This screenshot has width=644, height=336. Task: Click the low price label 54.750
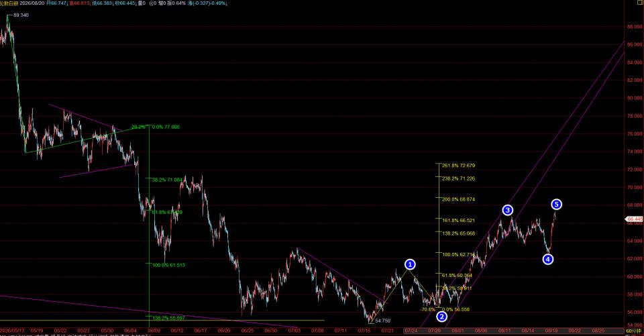[383, 321]
